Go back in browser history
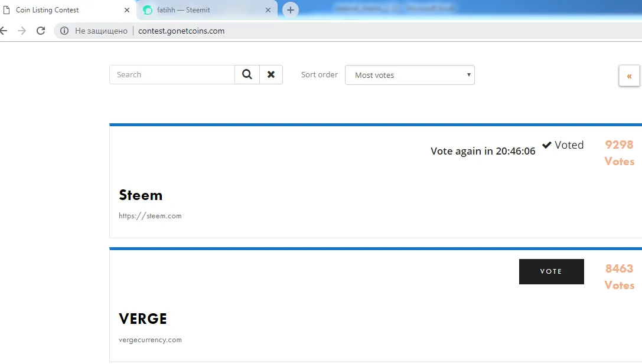The height and width of the screenshot is (364, 642). pos(4,31)
